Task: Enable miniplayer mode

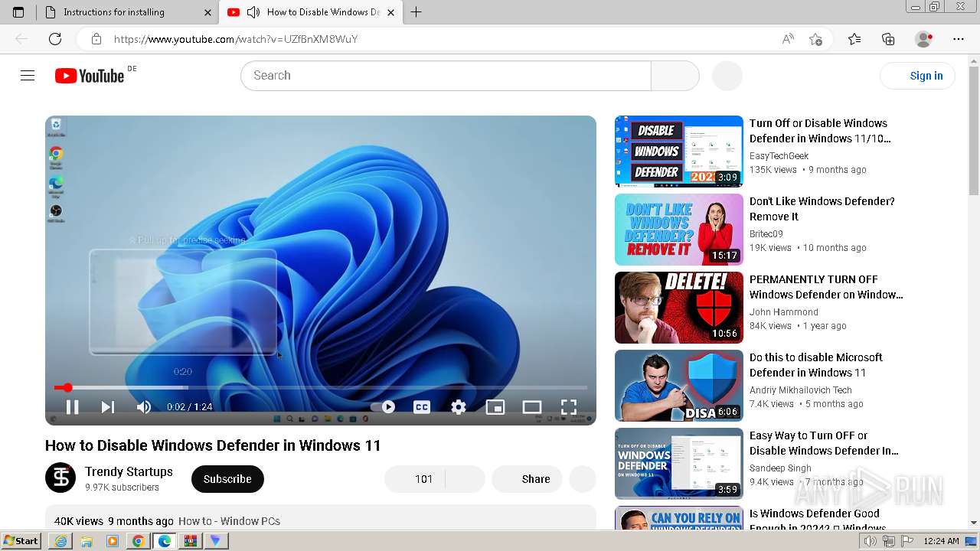Action: [495, 407]
